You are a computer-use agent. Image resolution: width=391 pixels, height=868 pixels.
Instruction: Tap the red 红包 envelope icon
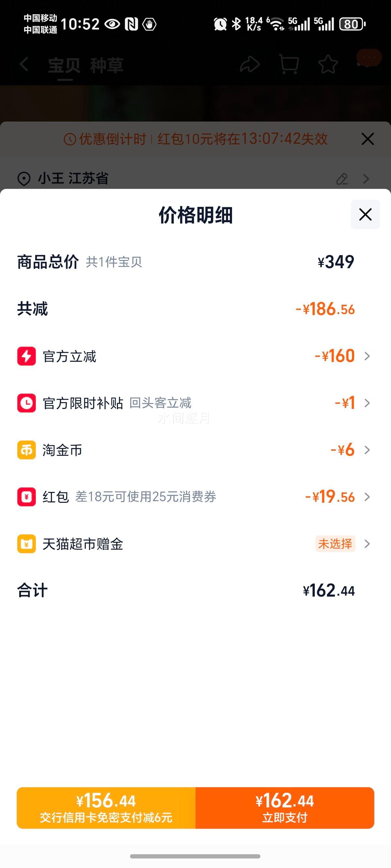(x=26, y=497)
